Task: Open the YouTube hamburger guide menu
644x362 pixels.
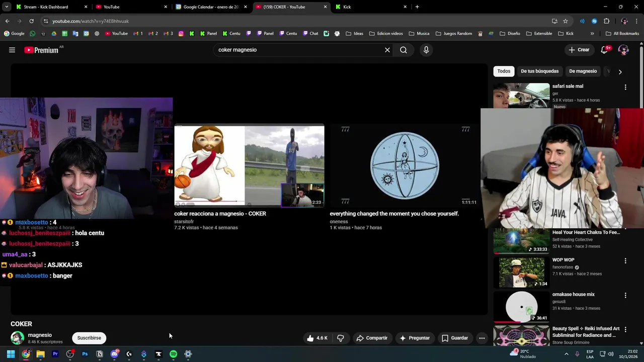Action: point(12,50)
